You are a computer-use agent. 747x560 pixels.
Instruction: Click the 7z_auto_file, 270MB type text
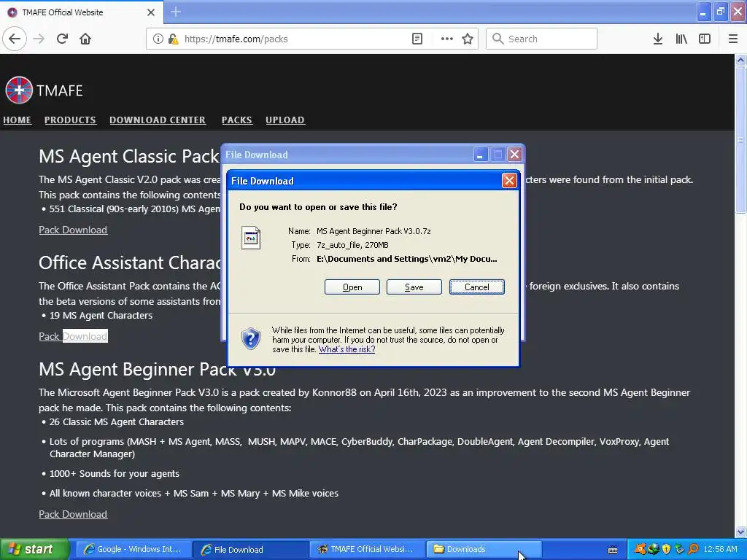(x=352, y=245)
